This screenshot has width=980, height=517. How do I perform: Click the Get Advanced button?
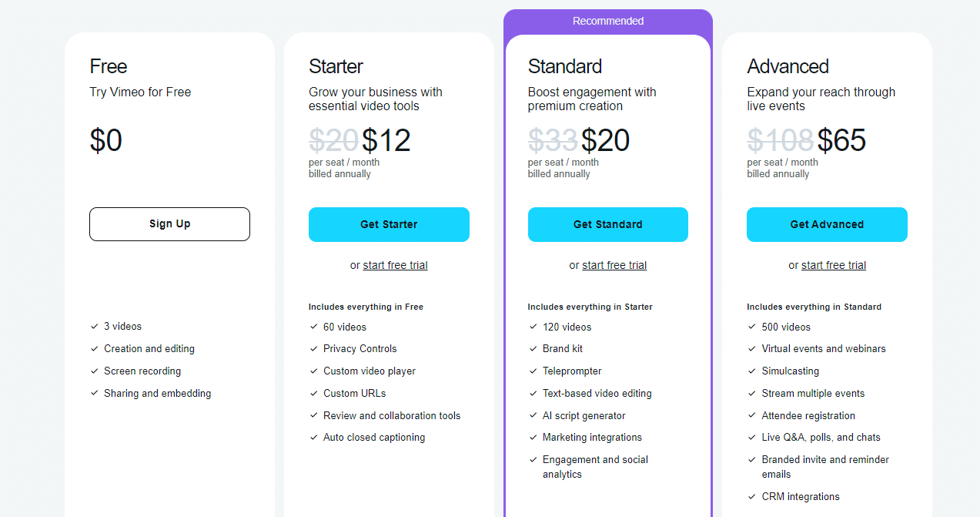tap(827, 224)
